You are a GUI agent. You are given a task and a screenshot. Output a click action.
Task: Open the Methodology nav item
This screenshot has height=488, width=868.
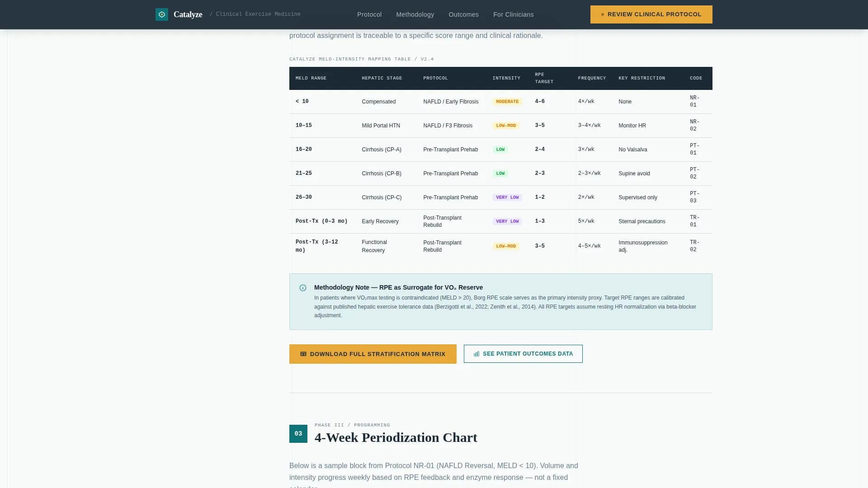[415, 14]
